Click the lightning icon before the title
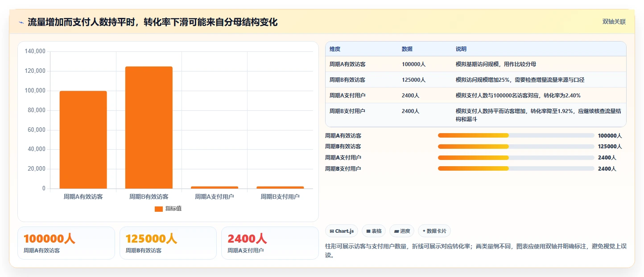Viewport: 644px width, 277px height. [x=21, y=22]
